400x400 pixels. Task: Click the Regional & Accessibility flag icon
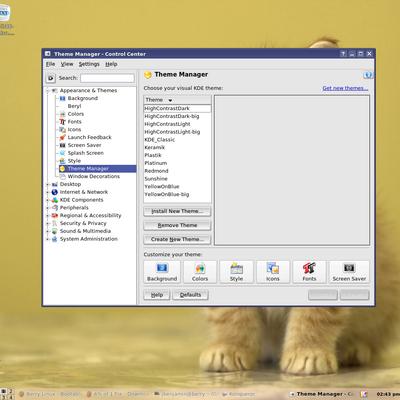click(55, 216)
